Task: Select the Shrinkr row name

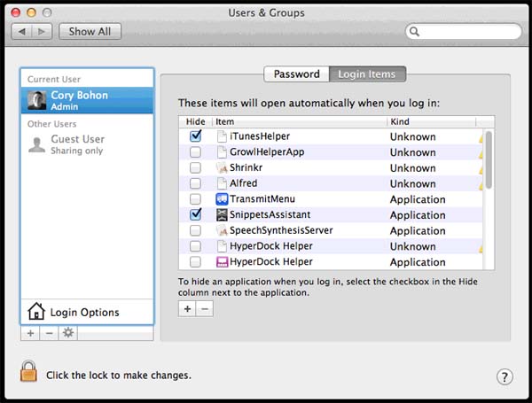Action: [x=246, y=167]
